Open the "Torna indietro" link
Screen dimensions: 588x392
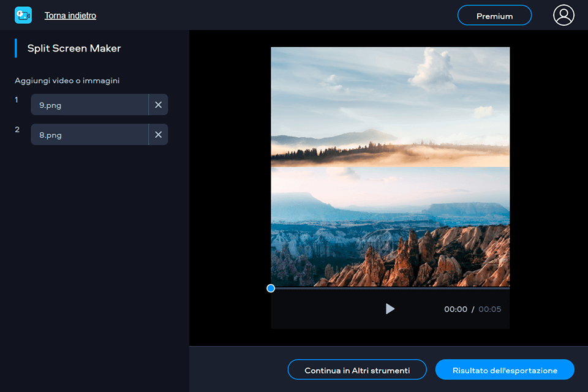tap(70, 15)
